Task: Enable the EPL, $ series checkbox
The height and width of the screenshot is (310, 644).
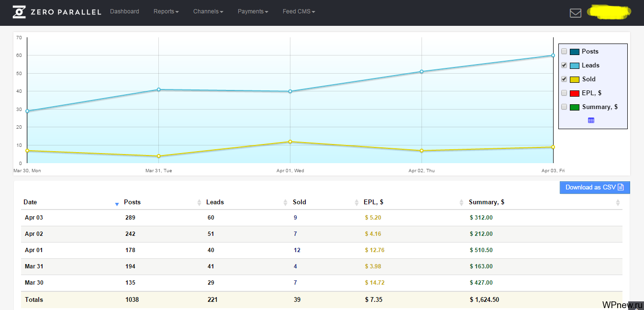Action: coord(564,93)
